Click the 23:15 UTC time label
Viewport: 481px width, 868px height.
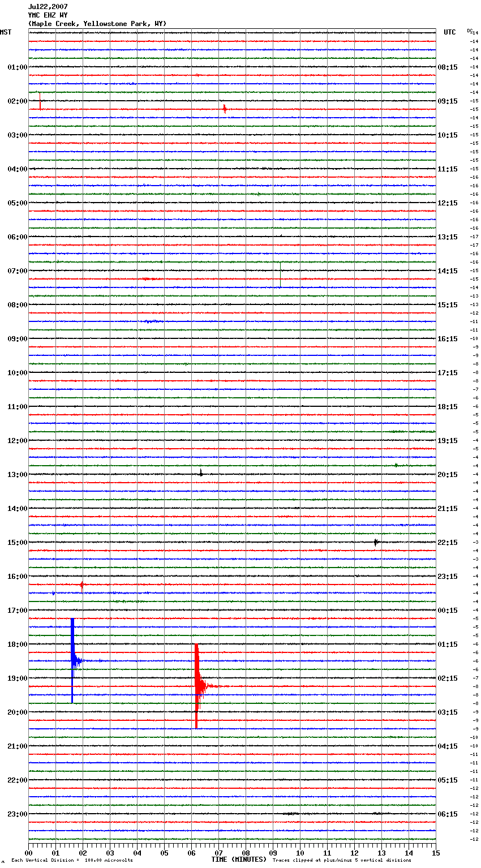[x=448, y=577]
